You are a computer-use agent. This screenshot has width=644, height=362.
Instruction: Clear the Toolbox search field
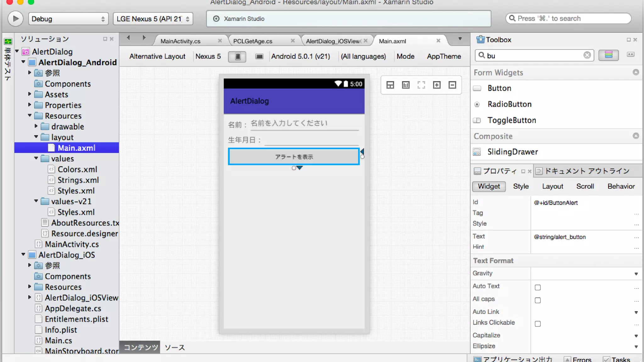click(x=587, y=55)
